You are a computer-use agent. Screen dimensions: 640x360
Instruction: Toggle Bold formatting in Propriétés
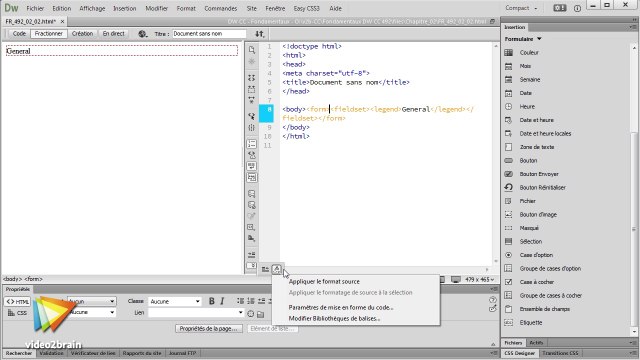[211, 301]
